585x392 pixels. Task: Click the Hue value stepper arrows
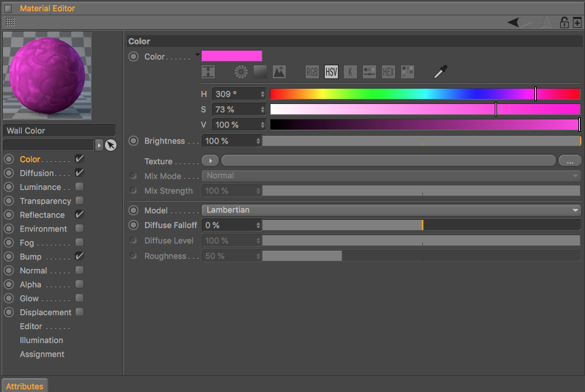coord(262,94)
